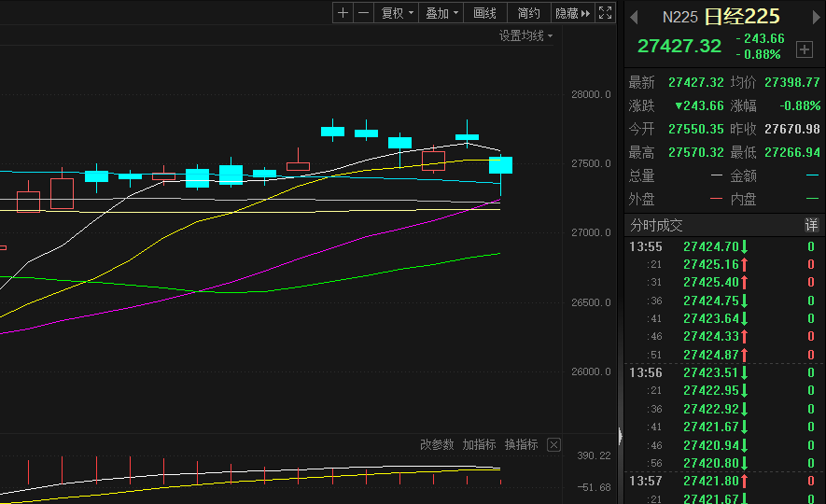Screen dimensions: 826x504
Task: Click the 总量 label
Action: (x=641, y=175)
